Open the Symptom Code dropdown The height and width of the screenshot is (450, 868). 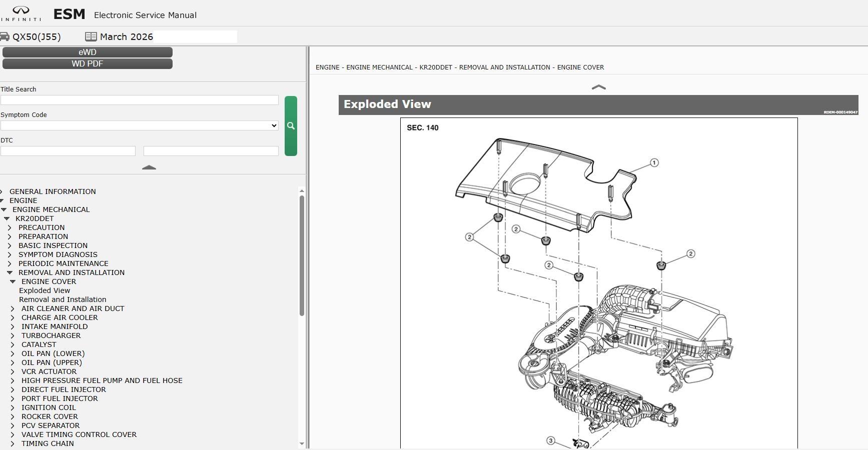[140, 125]
